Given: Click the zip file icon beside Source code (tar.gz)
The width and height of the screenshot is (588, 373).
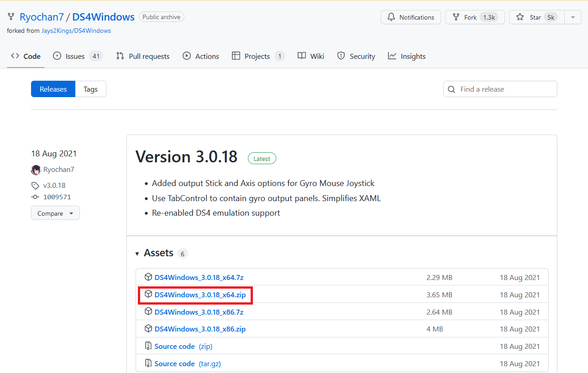Looking at the screenshot, I should (148, 363).
